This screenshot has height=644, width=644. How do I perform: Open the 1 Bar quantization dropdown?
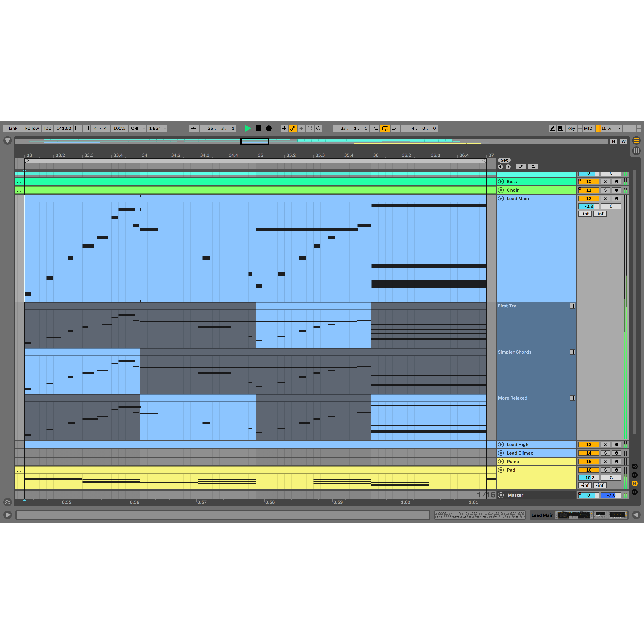coord(158,128)
